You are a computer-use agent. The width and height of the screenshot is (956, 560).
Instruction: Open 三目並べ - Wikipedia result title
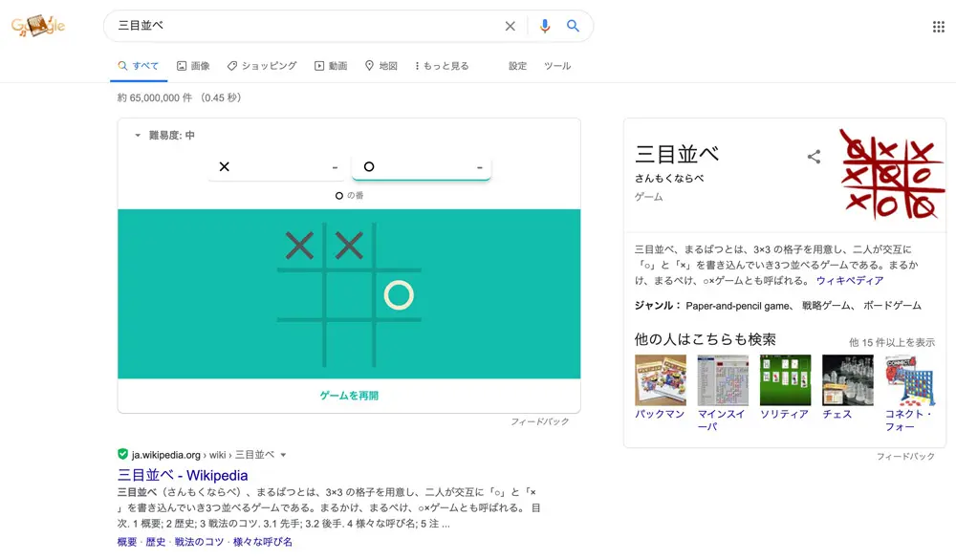[x=183, y=475]
